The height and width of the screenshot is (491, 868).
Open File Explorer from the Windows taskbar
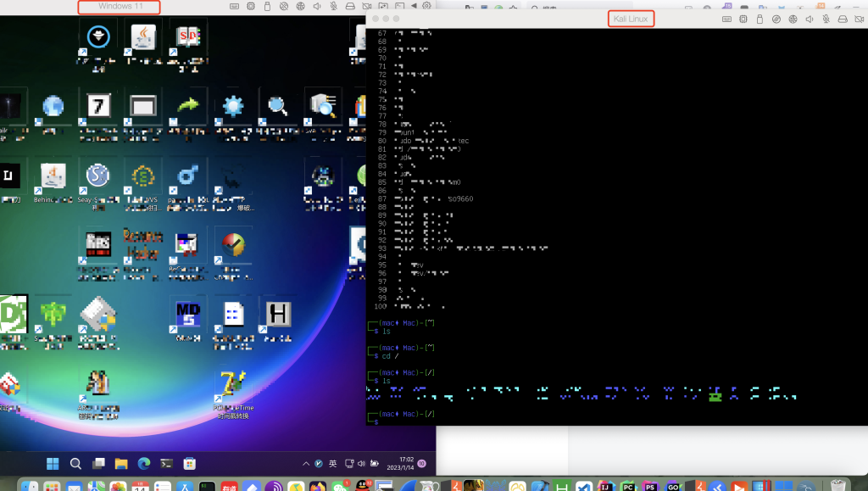pyautogui.click(x=121, y=464)
